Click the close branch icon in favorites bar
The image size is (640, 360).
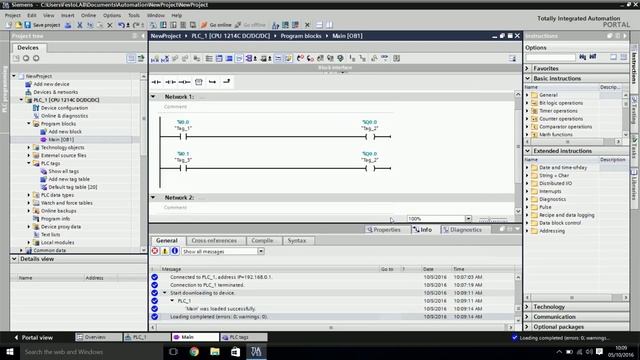(227, 82)
